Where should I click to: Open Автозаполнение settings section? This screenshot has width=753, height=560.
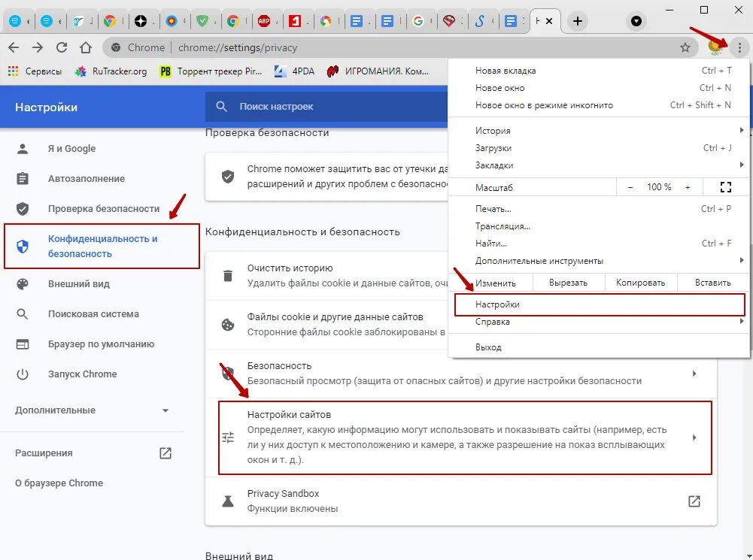86,178
